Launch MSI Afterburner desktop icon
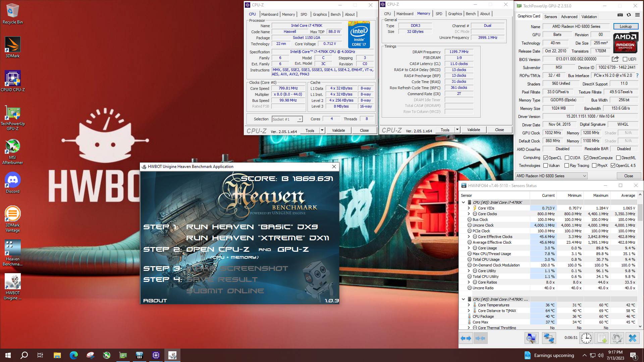 coord(12,152)
